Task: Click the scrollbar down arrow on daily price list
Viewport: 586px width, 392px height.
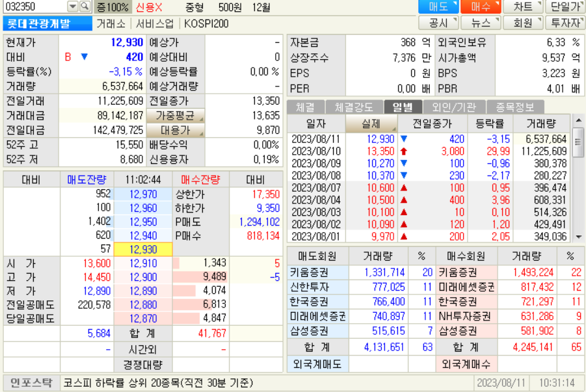Action: pos(580,237)
